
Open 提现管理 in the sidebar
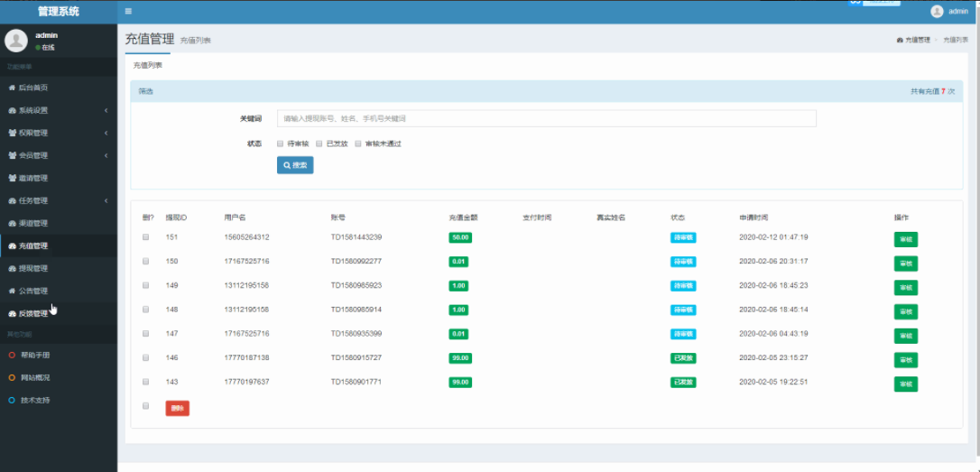32,268
